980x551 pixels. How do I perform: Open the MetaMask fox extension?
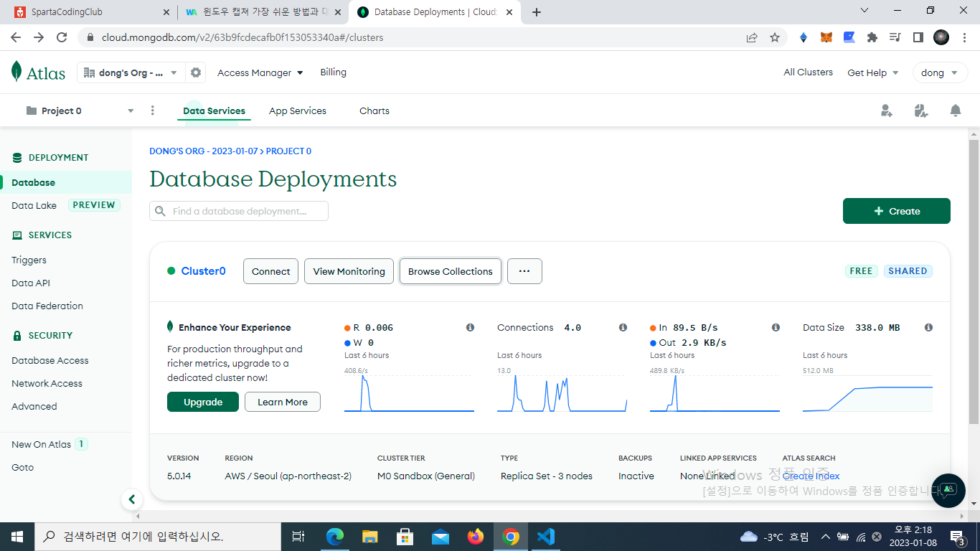(x=826, y=37)
